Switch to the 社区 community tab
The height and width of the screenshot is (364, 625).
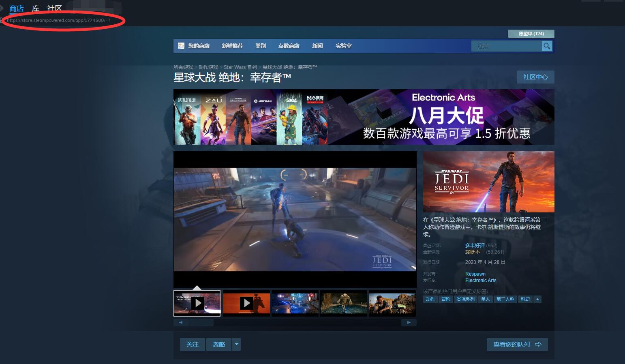(54, 8)
